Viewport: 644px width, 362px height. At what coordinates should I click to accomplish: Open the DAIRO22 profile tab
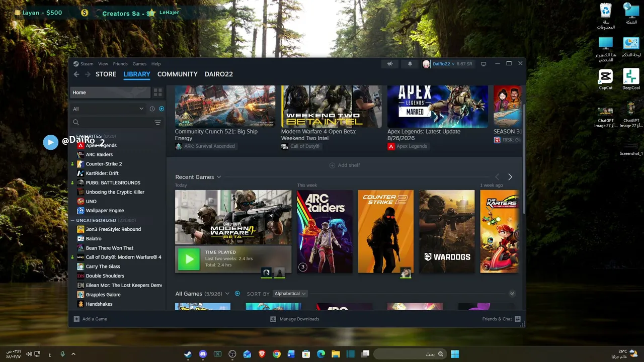tap(219, 74)
